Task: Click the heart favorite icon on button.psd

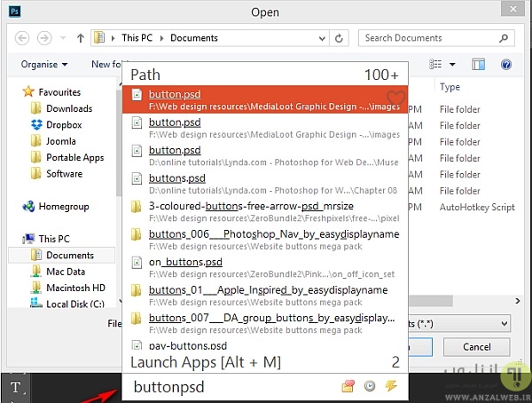Action: click(396, 98)
